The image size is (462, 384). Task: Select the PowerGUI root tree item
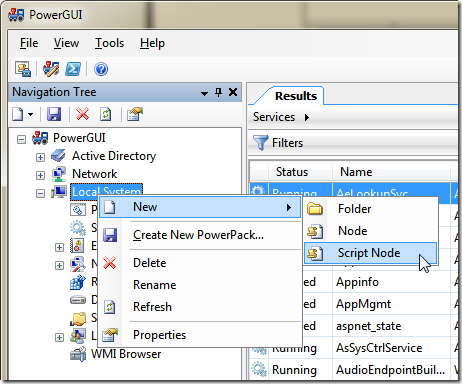(79, 138)
